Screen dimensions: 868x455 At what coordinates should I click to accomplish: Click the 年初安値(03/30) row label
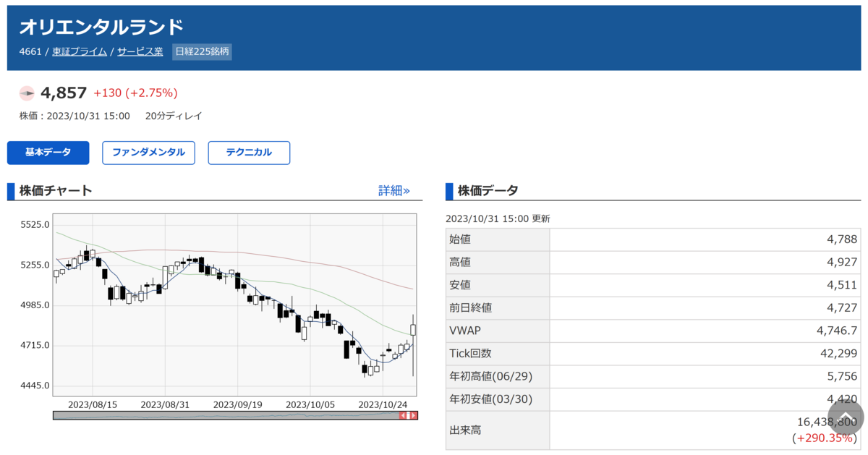[490, 399]
